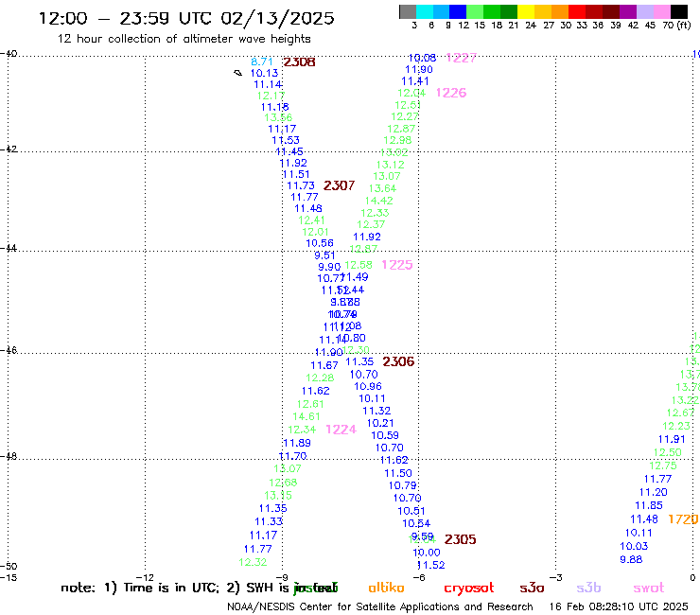The image size is (700, 615).
Task: Click wave height value 13.12
Action: (x=390, y=165)
